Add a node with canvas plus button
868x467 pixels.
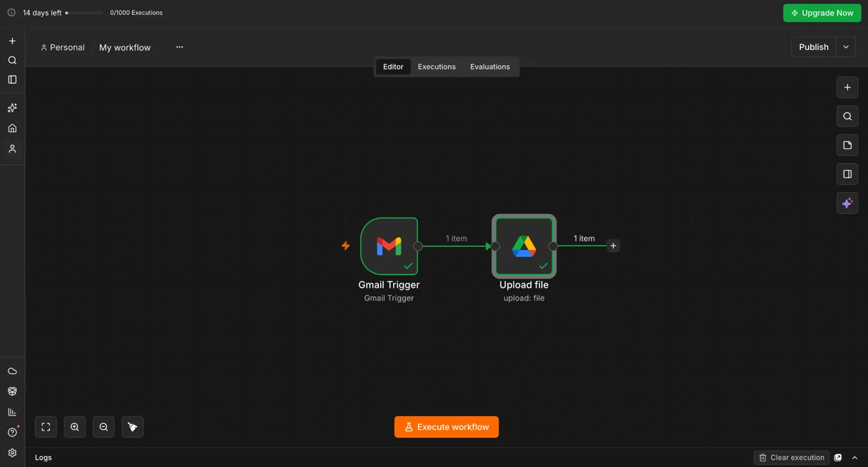847,87
